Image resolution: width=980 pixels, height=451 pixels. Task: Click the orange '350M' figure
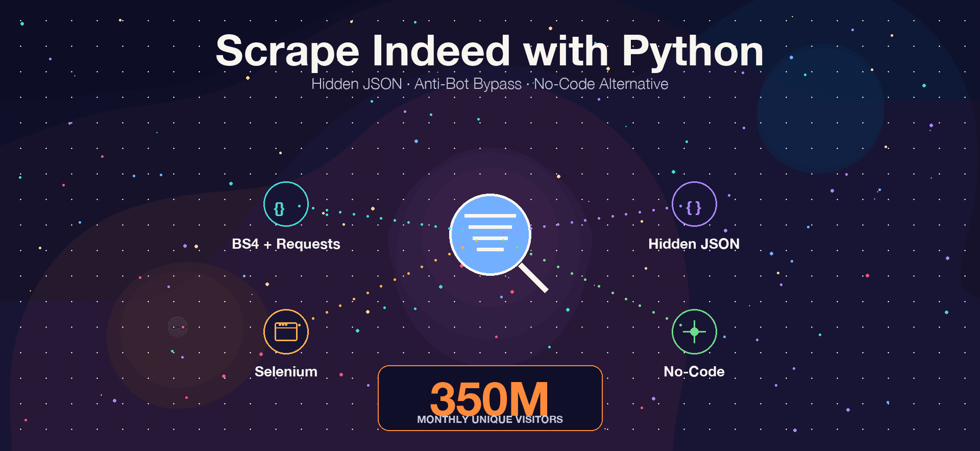(x=489, y=399)
